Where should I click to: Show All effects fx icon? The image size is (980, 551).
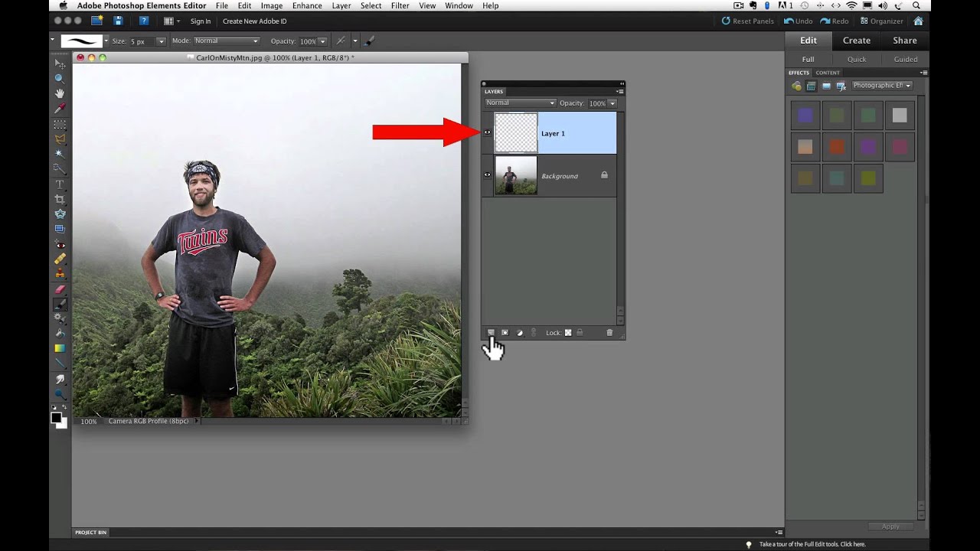pyautogui.click(x=841, y=86)
